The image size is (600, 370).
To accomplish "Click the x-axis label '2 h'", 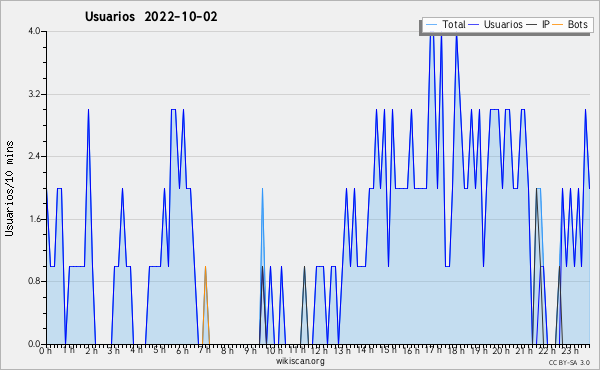I will (91, 350).
